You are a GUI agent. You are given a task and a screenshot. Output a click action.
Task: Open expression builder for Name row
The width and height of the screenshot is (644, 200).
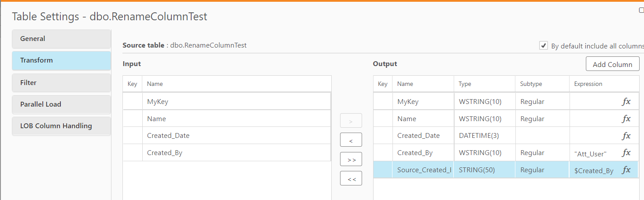tap(626, 119)
